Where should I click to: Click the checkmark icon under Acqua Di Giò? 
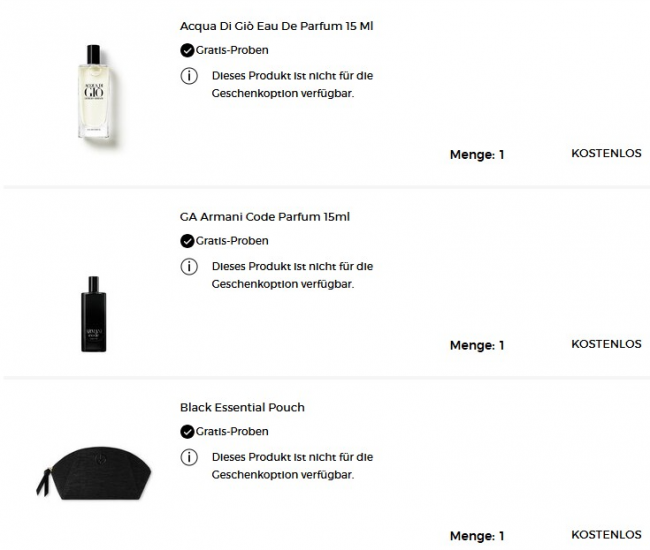[187, 50]
